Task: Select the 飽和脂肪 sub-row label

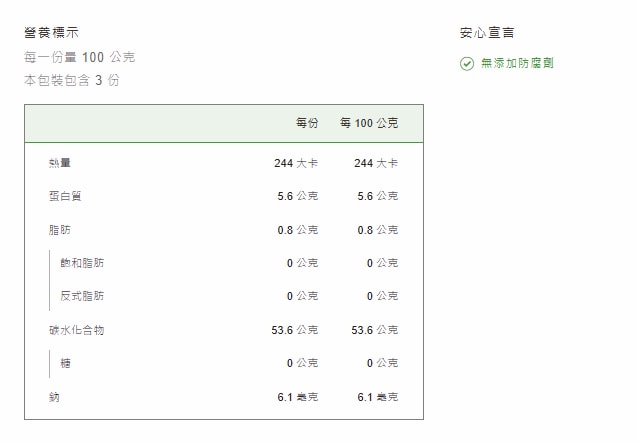Action: pyautogui.click(x=82, y=263)
